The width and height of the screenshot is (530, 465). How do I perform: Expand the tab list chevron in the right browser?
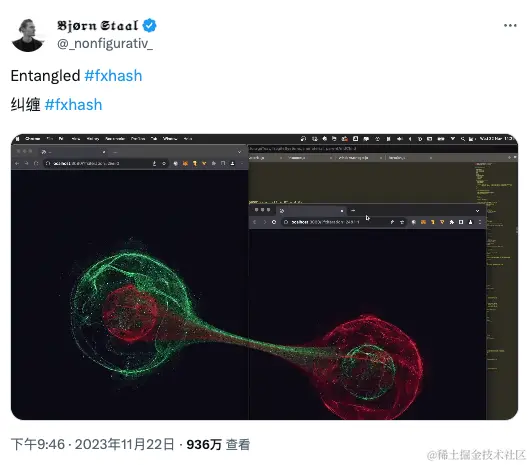coord(477,211)
